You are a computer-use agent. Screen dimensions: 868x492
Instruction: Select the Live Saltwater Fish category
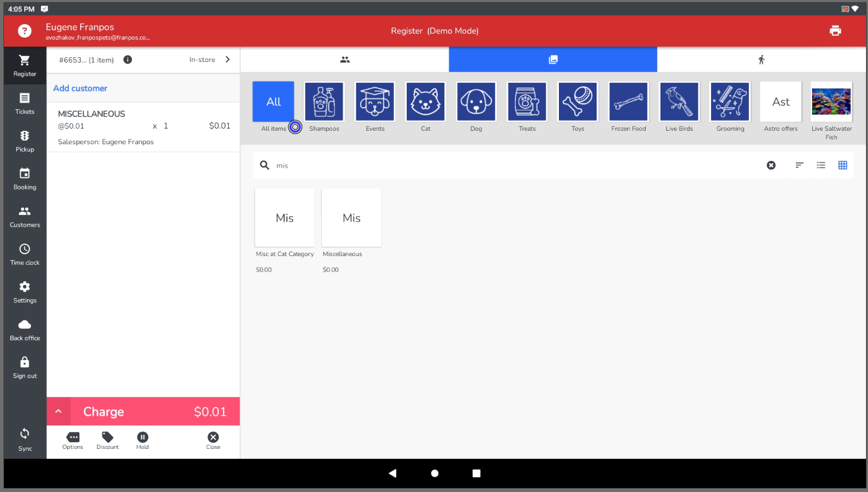831,102
